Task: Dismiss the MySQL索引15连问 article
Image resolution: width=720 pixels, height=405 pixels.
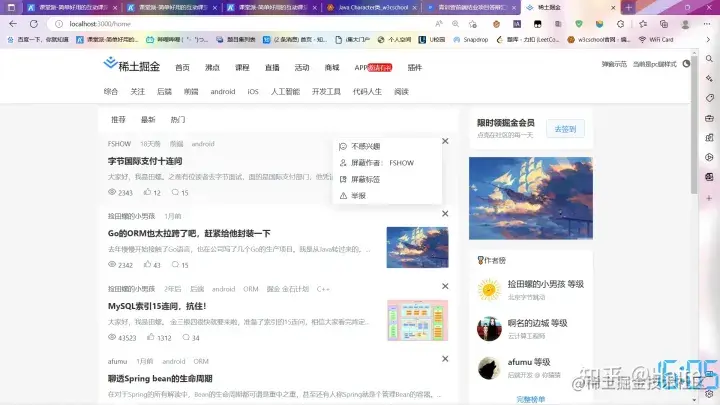Action: (x=445, y=286)
